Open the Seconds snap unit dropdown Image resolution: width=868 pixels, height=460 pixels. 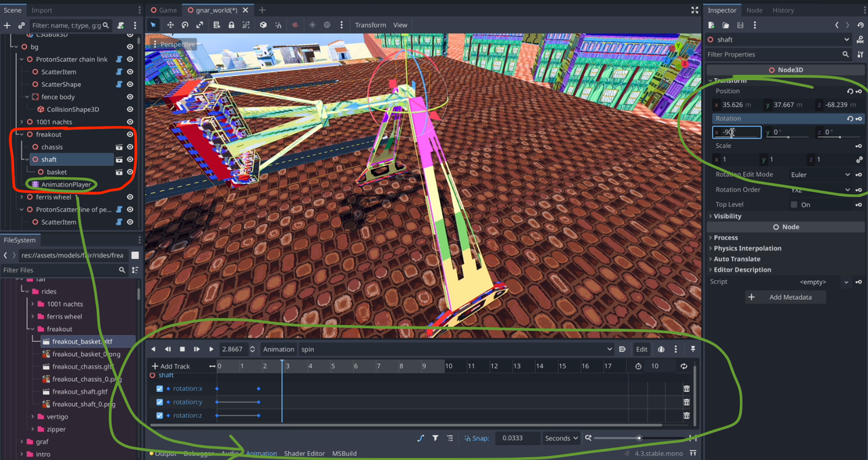[x=561, y=438]
